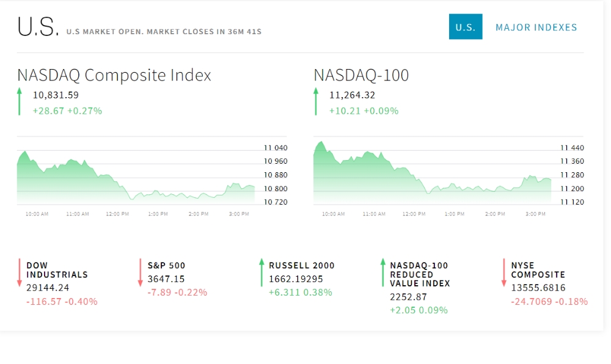Click the green up arrow beside NASDAQ Composite Index

[x=19, y=101]
